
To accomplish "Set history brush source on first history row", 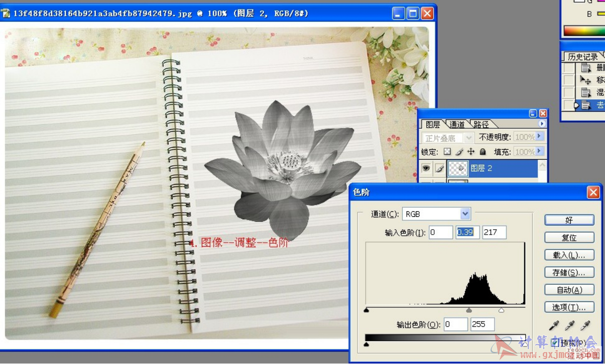I will (x=569, y=68).
